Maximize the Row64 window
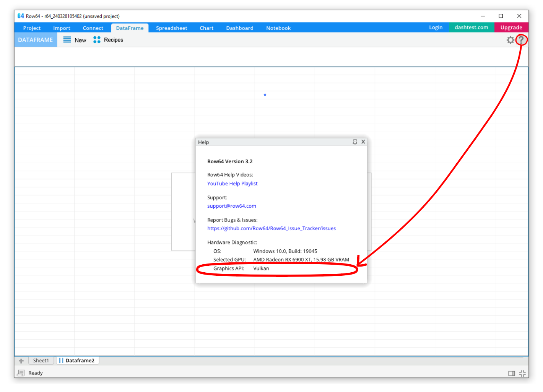 501,16
